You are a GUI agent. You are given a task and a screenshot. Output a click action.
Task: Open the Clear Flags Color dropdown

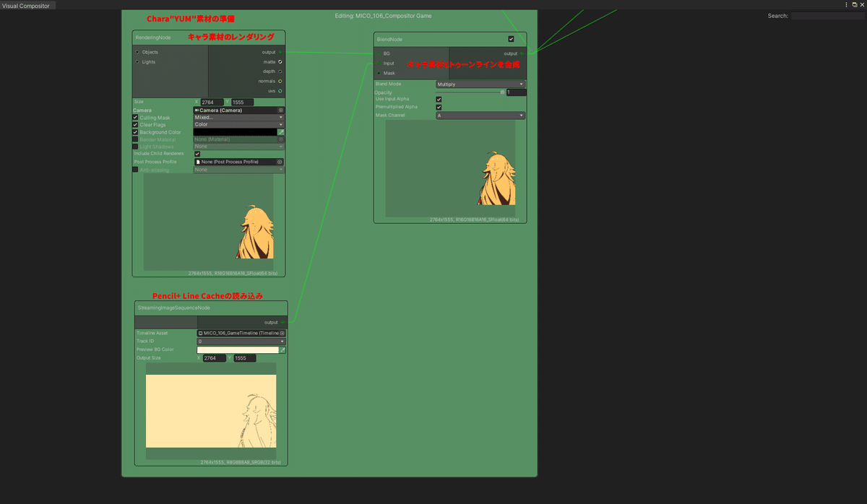[x=238, y=124]
